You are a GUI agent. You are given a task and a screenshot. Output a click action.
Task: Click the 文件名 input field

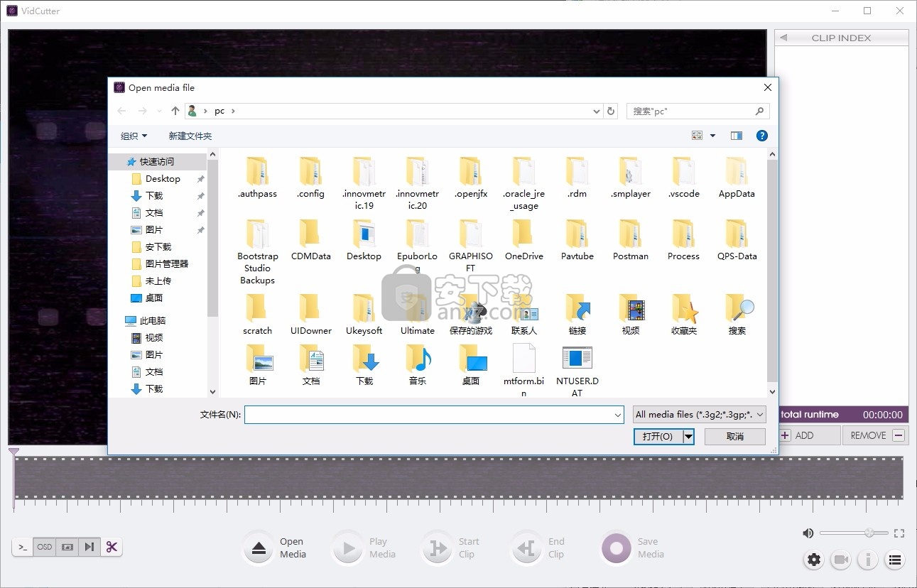pos(428,415)
